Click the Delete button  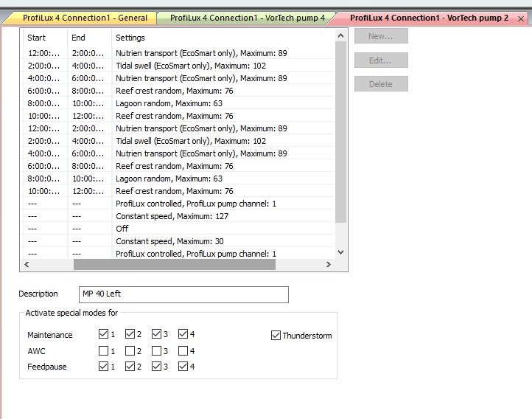pos(381,84)
